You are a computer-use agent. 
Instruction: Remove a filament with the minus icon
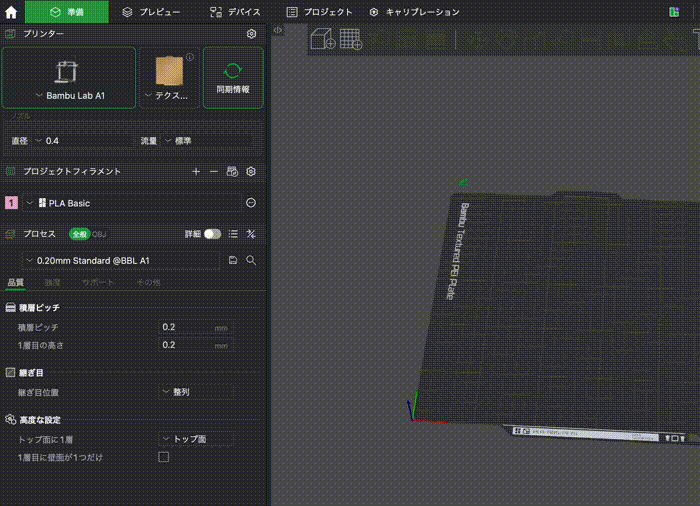[x=213, y=172]
